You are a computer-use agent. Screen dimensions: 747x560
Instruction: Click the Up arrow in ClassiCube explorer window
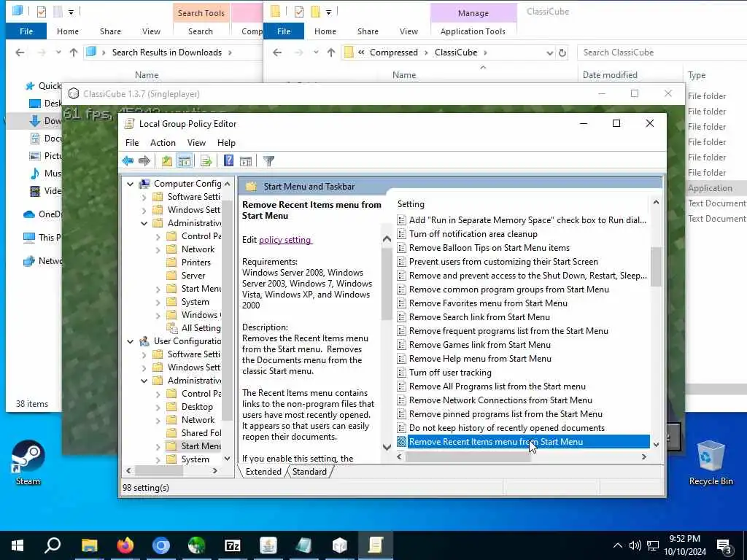tap(331, 52)
